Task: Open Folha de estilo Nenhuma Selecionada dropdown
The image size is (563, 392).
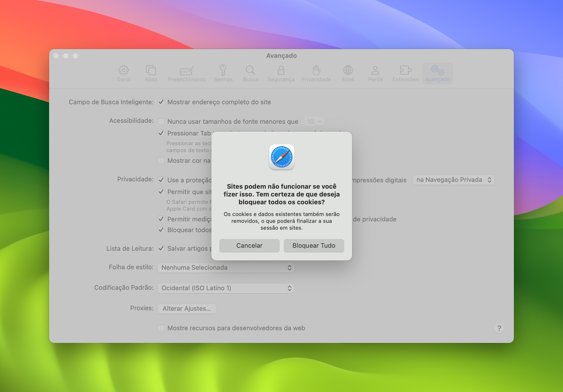Action: [x=226, y=268]
